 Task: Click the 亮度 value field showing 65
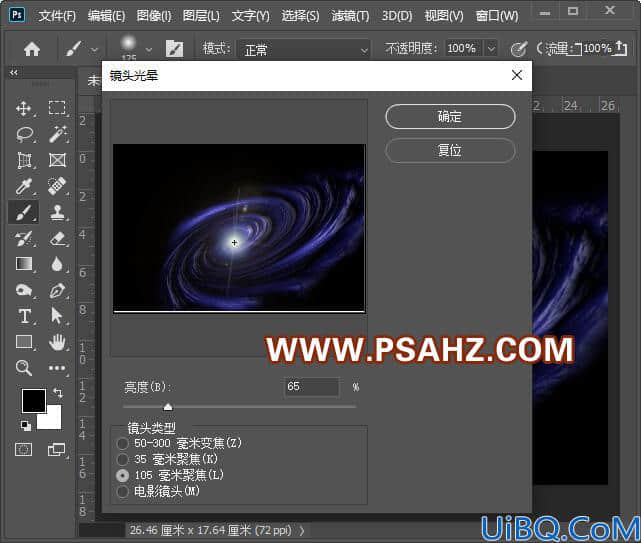[312, 387]
